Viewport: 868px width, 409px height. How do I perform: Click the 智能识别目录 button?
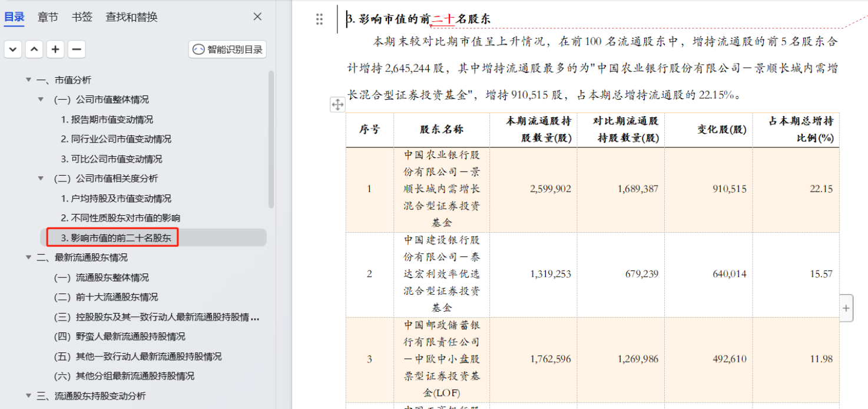click(x=227, y=50)
